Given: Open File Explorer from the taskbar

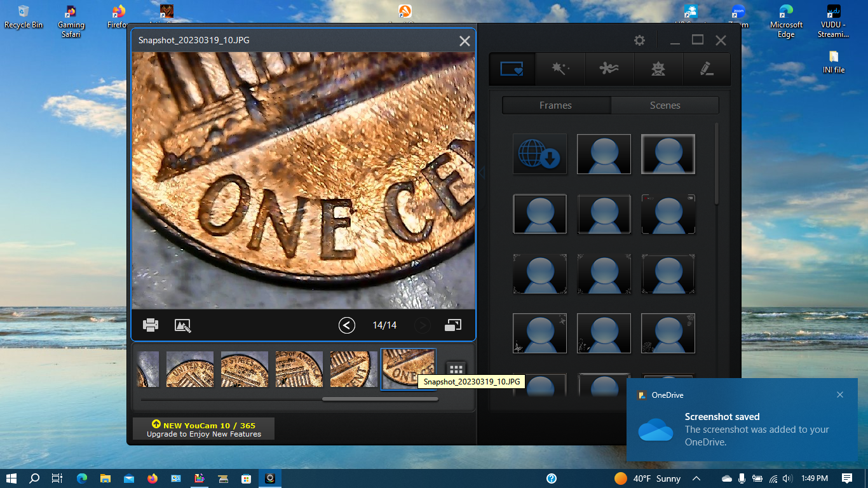Looking at the screenshot, I should pyautogui.click(x=105, y=478).
